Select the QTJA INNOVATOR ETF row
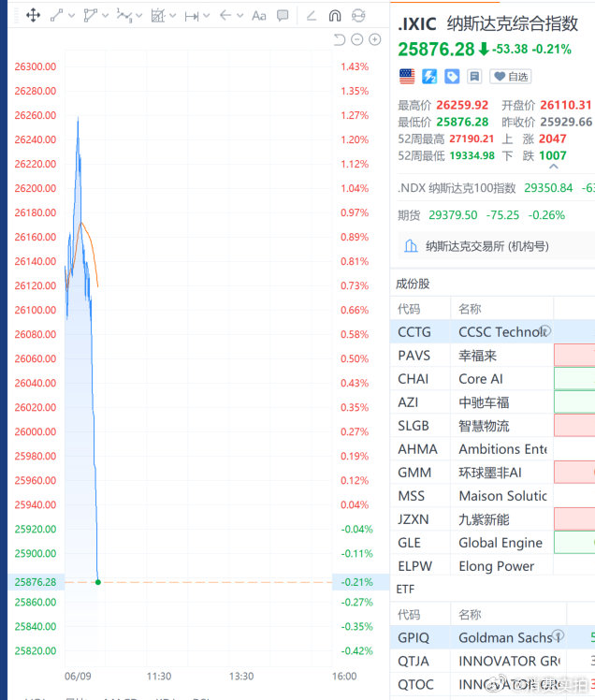Viewport: 595px width, 700px height. click(492, 661)
